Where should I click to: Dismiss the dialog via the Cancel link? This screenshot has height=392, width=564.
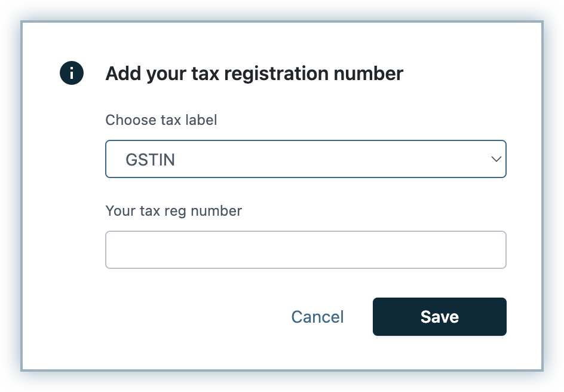317,317
